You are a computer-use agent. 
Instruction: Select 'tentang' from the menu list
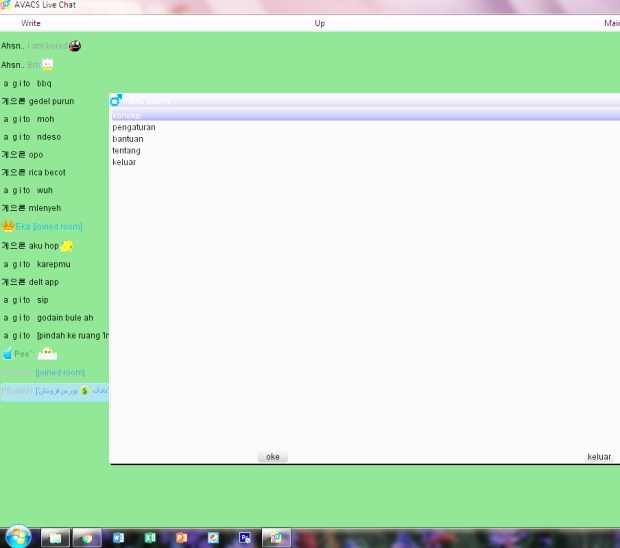(126, 150)
